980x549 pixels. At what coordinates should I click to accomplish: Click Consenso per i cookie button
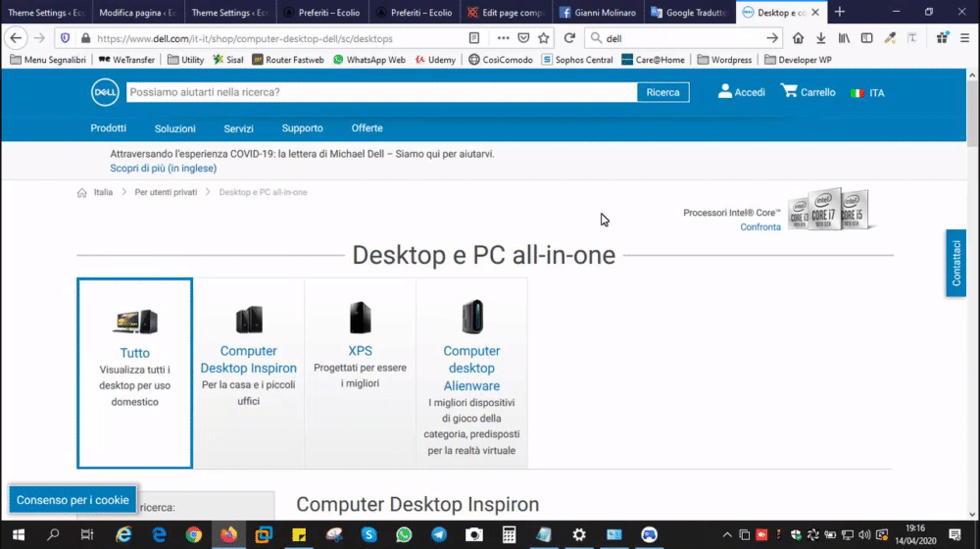pyautogui.click(x=73, y=500)
